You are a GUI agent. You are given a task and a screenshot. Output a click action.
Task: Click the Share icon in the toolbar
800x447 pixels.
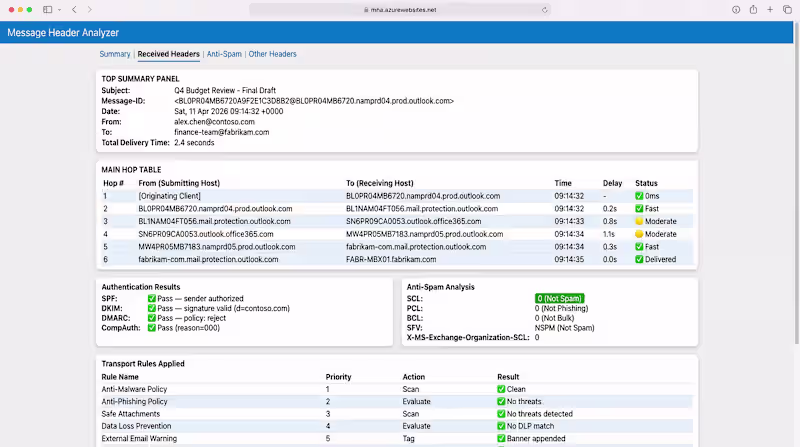[753, 9]
